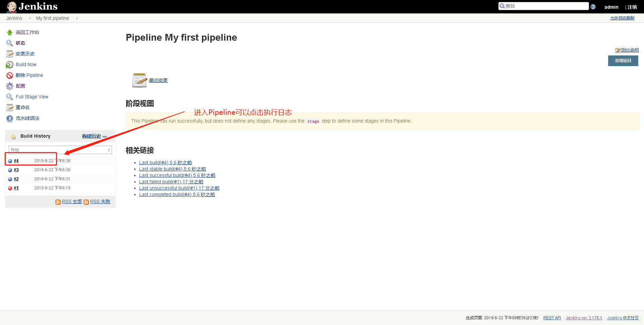Click the REST API footer link
The image size is (644, 325).
pyautogui.click(x=552, y=318)
